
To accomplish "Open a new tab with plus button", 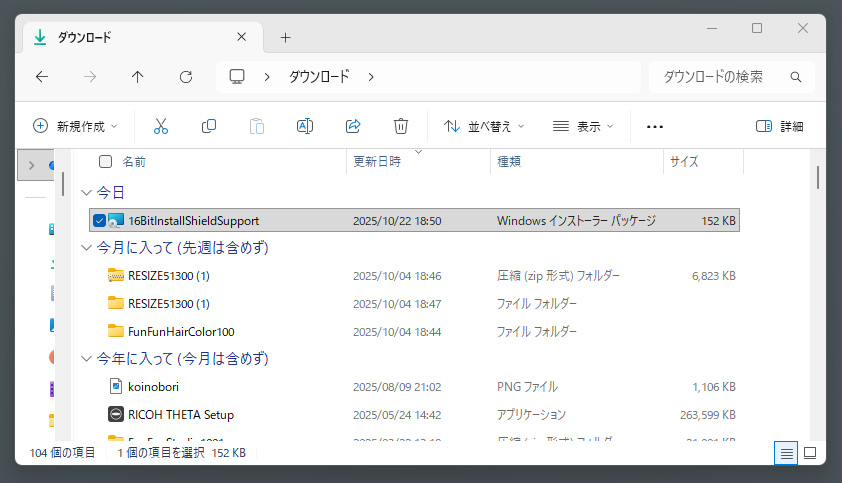I will click(285, 37).
